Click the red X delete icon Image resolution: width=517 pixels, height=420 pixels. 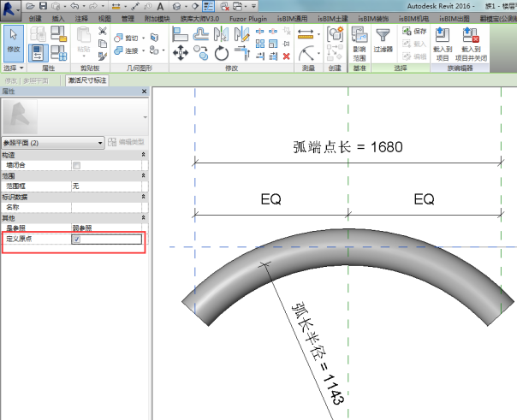(x=285, y=56)
